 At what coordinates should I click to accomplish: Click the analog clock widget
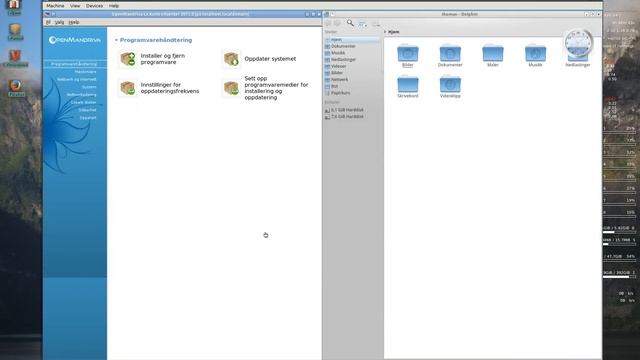pyautogui.click(x=578, y=42)
